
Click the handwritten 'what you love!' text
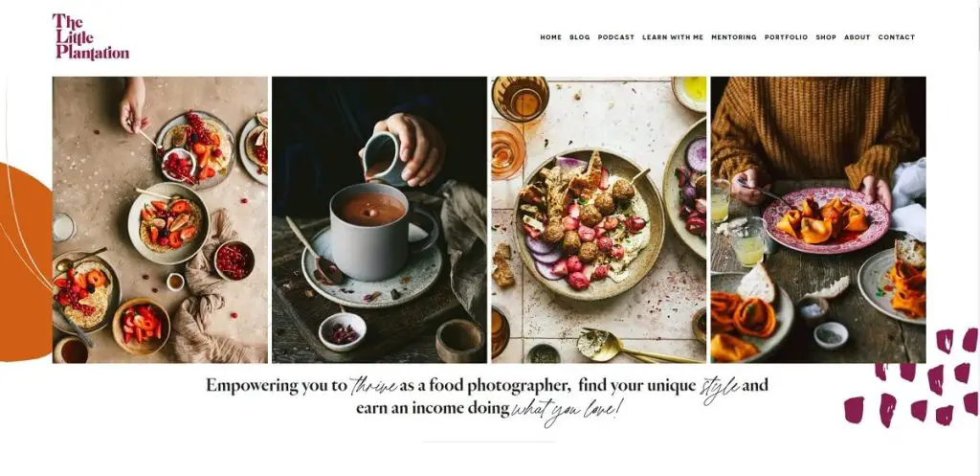567,410
